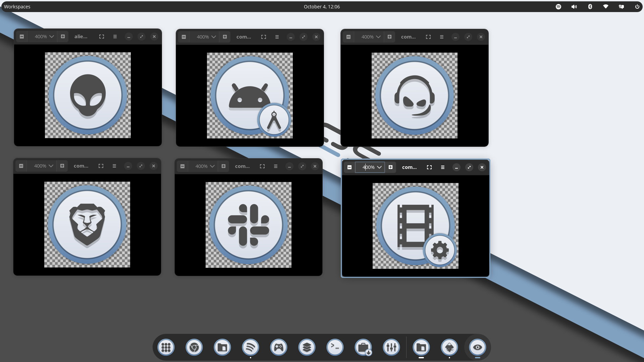Image resolution: width=644 pixels, height=362 pixels.
Task: Enter fullscreen in the headset icon window
Action: (428, 37)
